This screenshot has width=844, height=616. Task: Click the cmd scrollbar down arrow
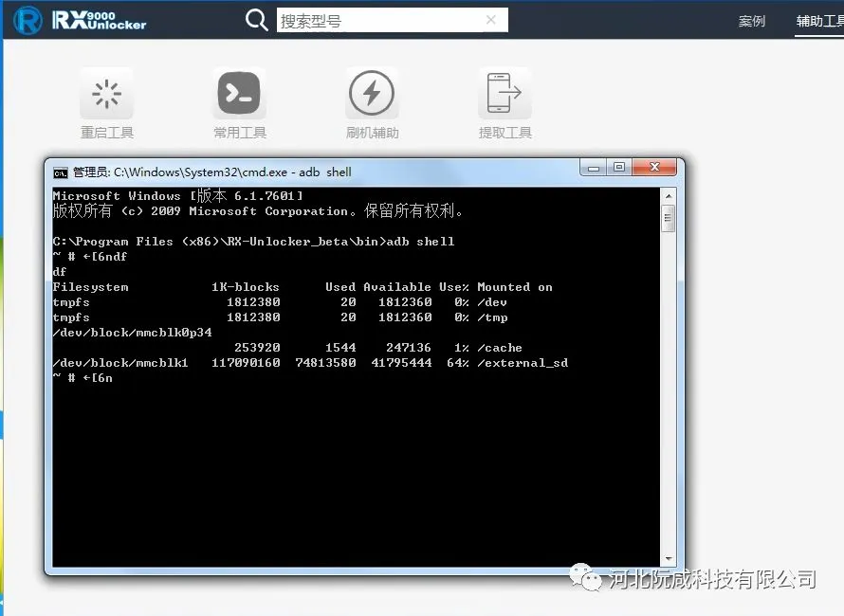[x=668, y=558]
